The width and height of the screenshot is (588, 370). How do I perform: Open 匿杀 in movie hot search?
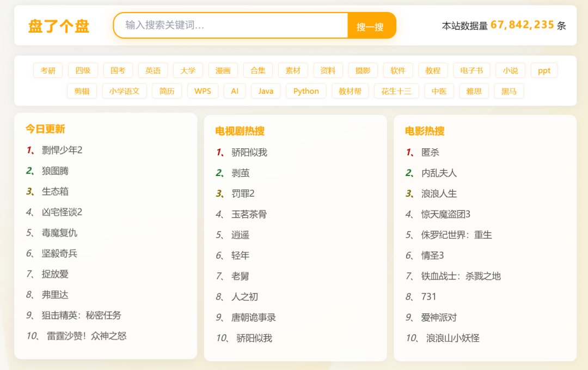click(x=430, y=152)
